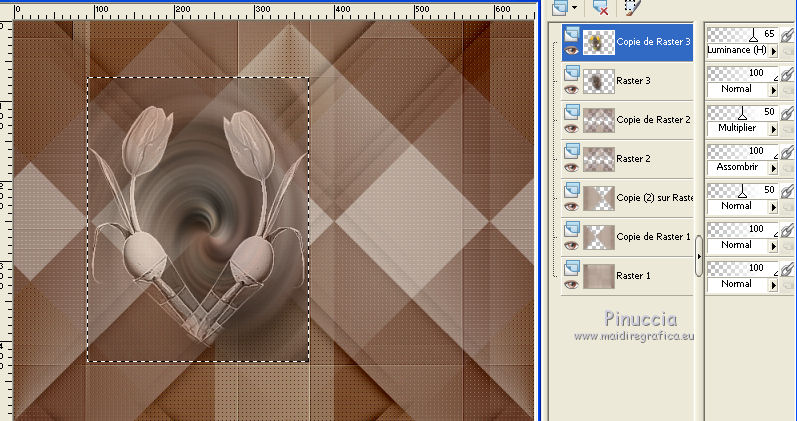Open blend mode arrow for Copie (2) sur Raster
The height and width of the screenshot is (421, 797).
pos(774,207)
